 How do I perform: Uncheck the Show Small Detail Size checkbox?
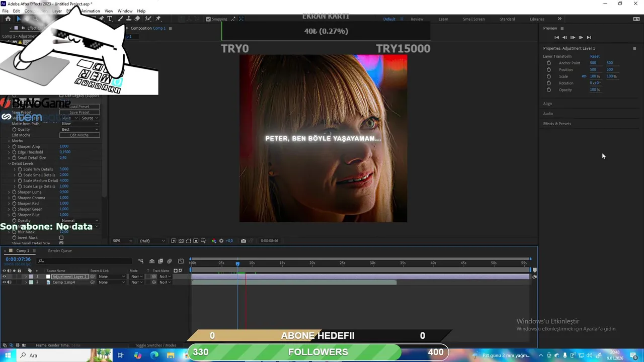(x=61, y=243)
